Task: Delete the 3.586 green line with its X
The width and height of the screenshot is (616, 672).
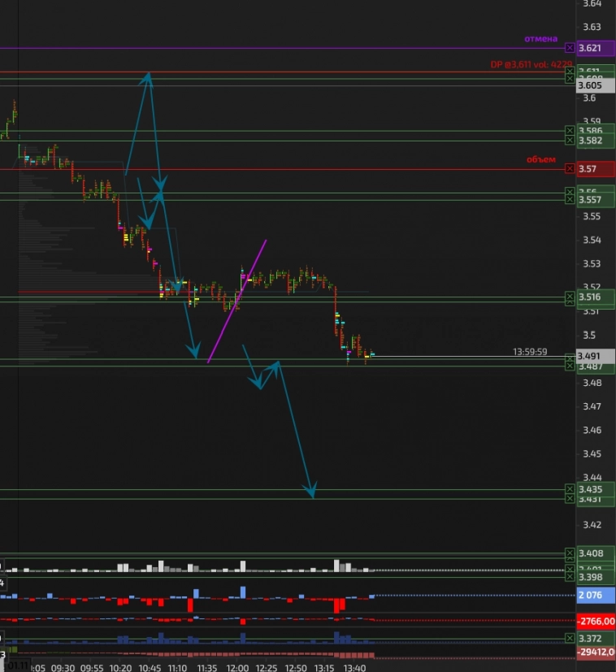Action: pyautogui.click(x=570, y=130)
